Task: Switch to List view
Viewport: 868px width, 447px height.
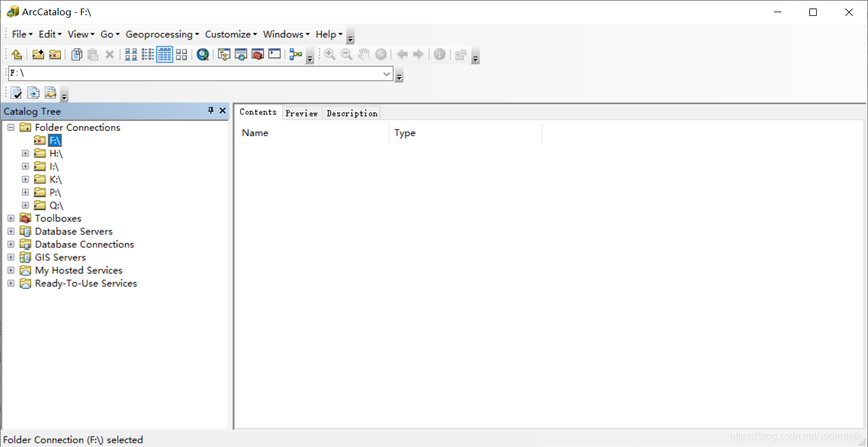Action: [x=148, y=54]
